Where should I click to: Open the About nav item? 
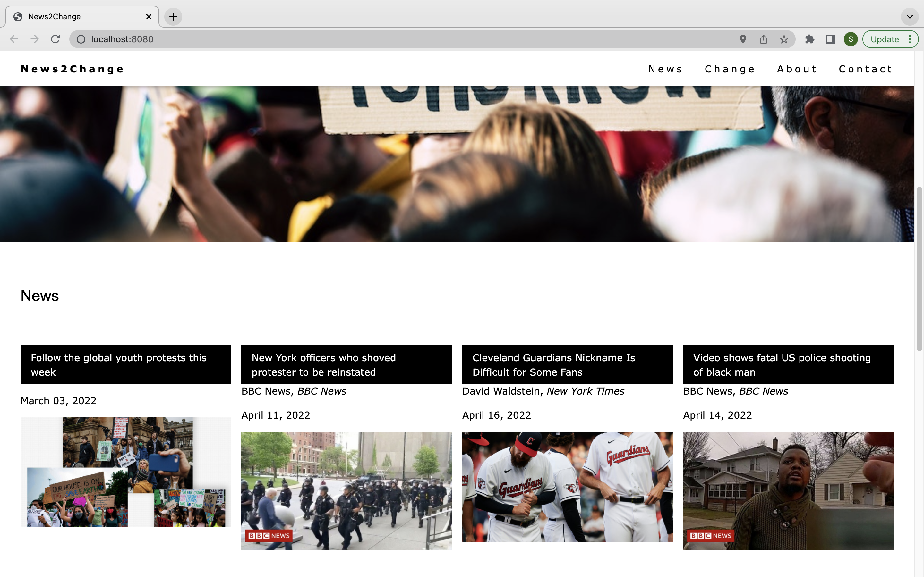tap(797, 69)
